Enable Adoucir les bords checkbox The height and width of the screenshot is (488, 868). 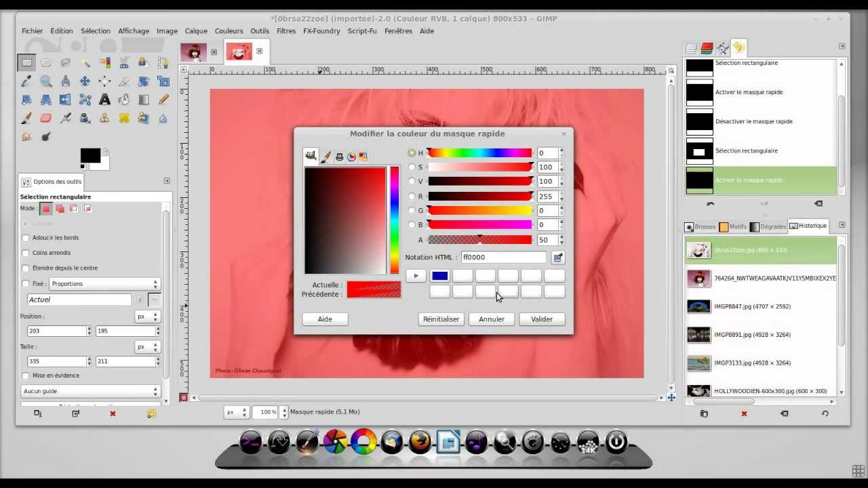pos(26,238)
